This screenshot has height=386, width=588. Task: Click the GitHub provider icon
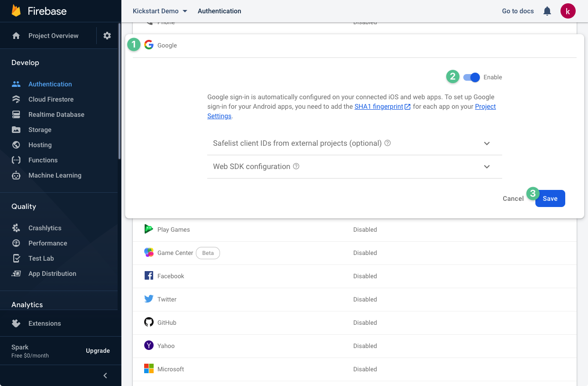(149, 322)
